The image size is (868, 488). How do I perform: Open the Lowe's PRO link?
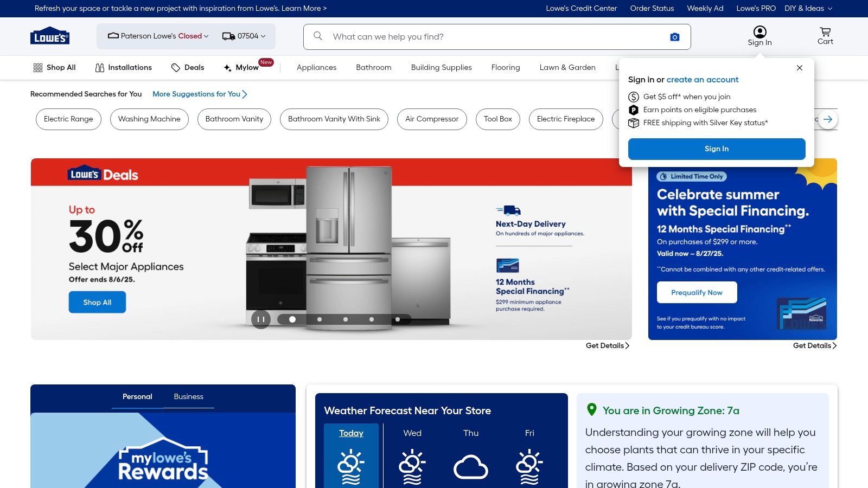tap(756, 8)
